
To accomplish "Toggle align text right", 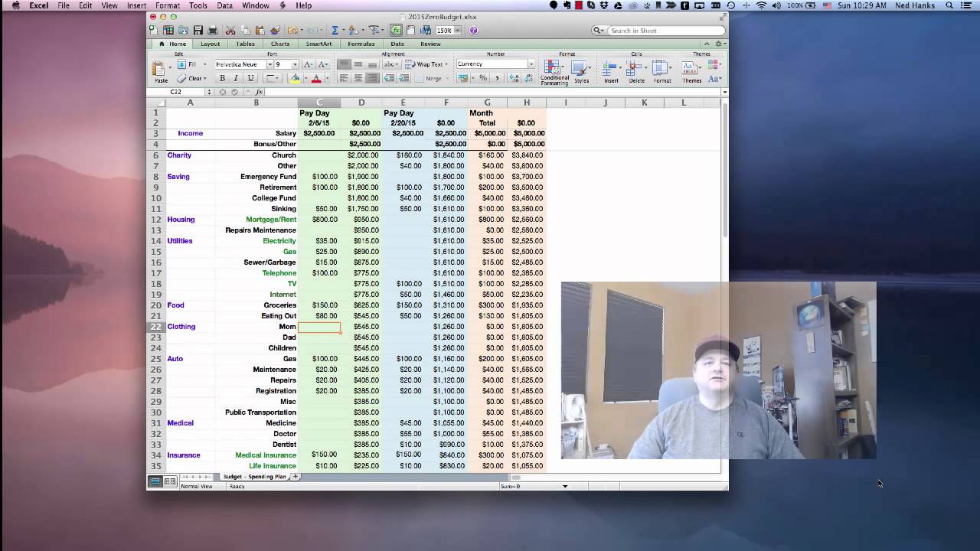I will (372, 78).
